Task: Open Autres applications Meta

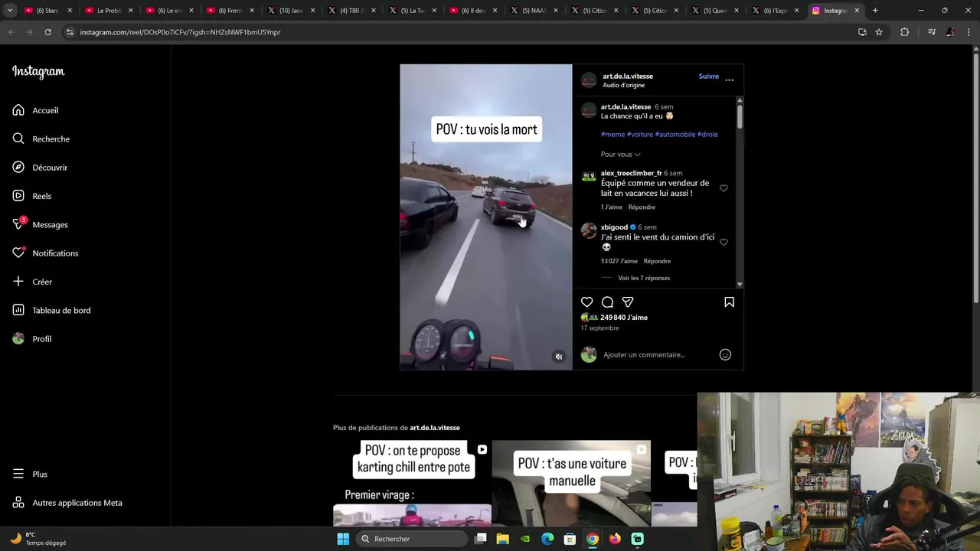Action: coord(67,503)
